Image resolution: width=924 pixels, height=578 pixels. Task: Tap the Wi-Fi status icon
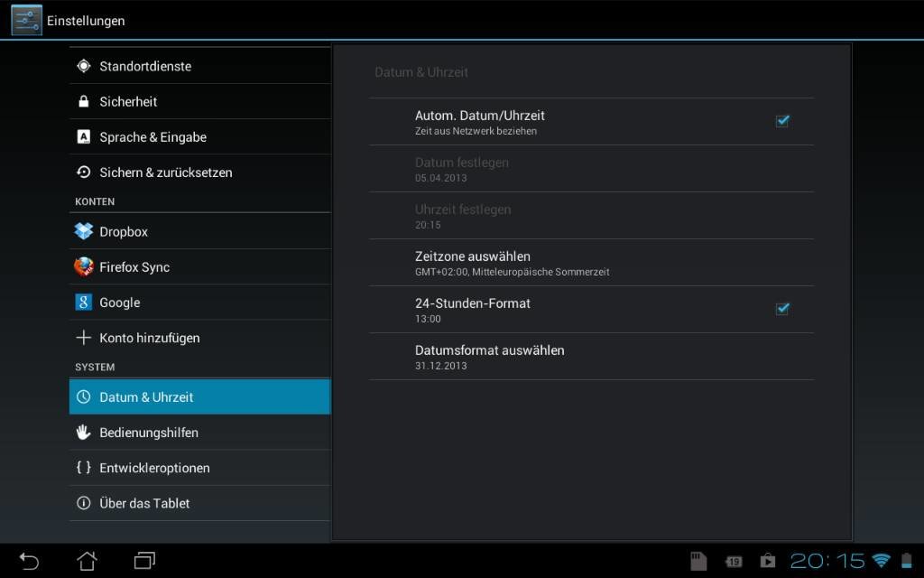(881, 560)
